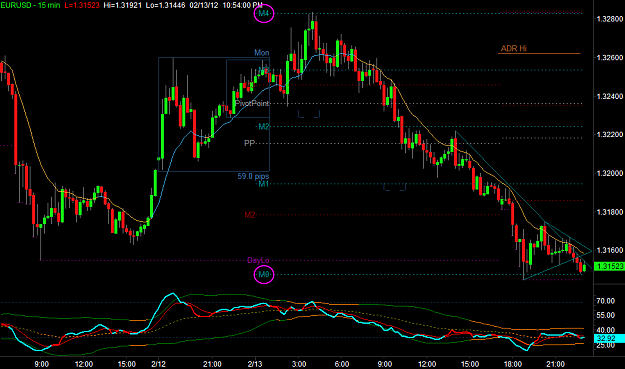Click the first 9:00 time axis label
This screenshot has width=625, height=369.
(41, 364)
